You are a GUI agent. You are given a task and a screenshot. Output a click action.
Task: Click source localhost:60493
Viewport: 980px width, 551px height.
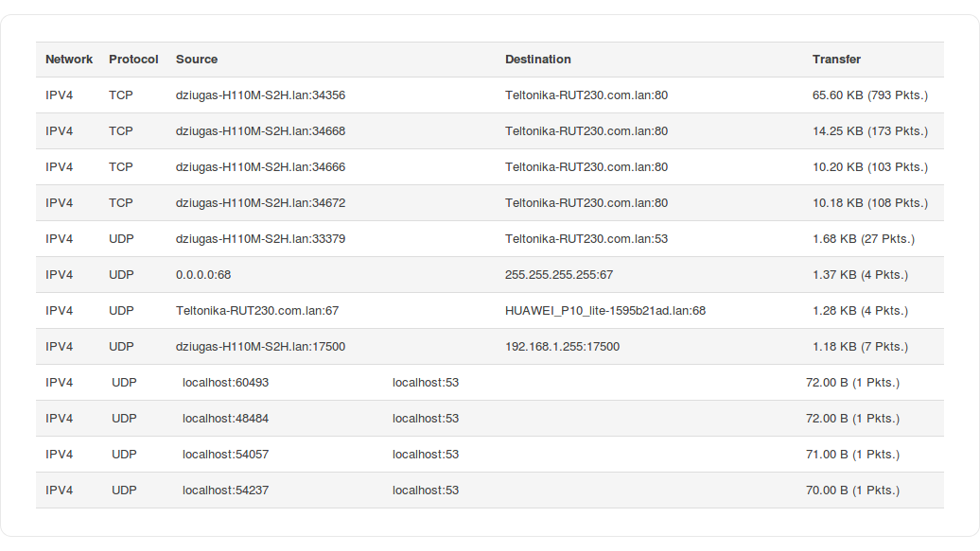click(x=225, y=383)
